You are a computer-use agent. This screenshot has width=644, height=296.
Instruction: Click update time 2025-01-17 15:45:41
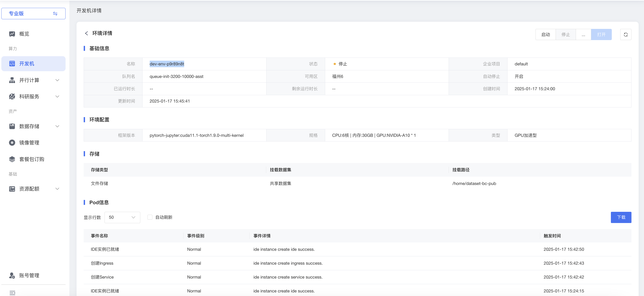click(x=169, y=101)
